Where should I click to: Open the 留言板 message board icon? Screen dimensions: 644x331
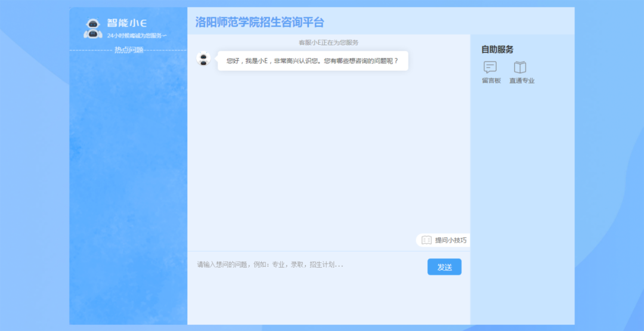coord(490,67)
